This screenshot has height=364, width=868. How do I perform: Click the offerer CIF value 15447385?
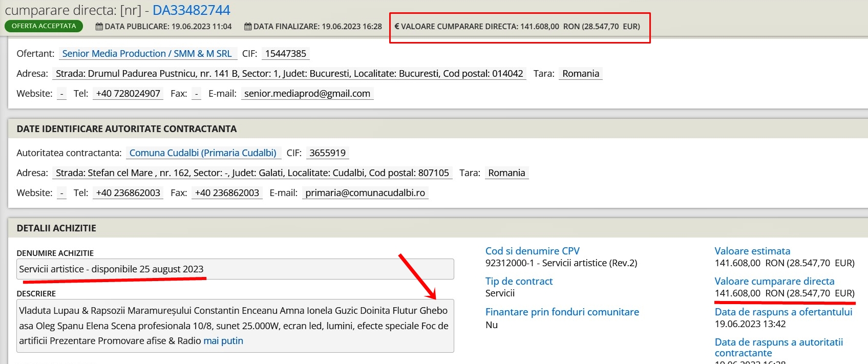(x=285, y=54)
